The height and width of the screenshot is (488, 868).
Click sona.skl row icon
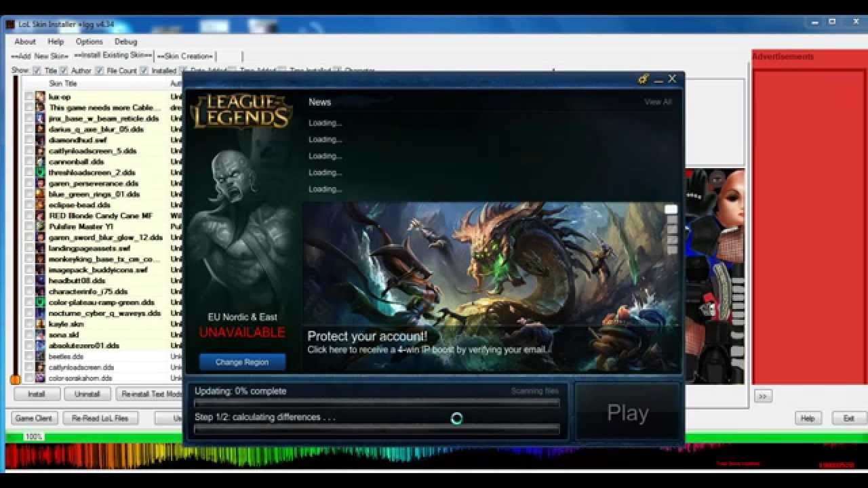pos(40,335)
